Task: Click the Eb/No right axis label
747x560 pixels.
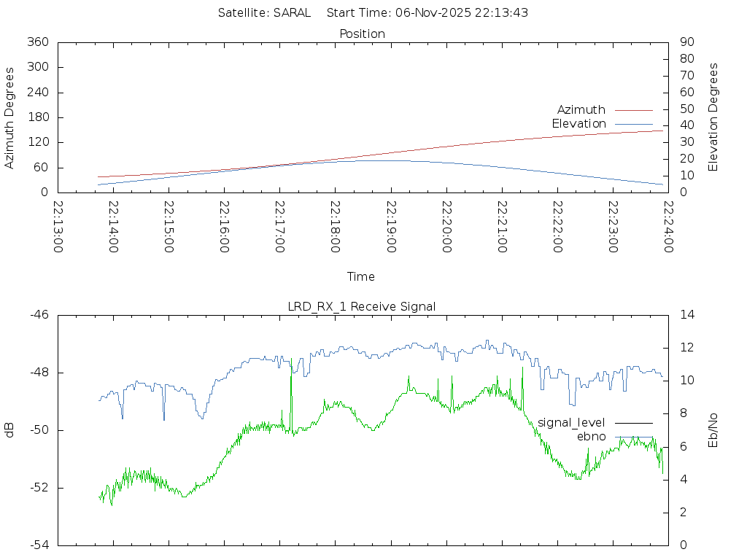Action: coord(713,430)
